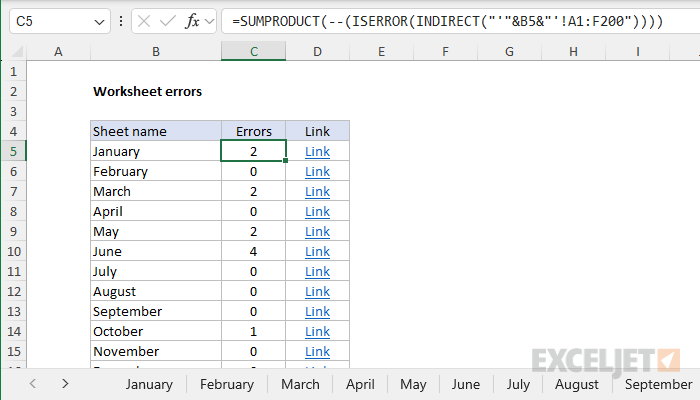This screenshot has width=700, height=400.
Task: Select row 10 header
Action: [x=13, y=251]
